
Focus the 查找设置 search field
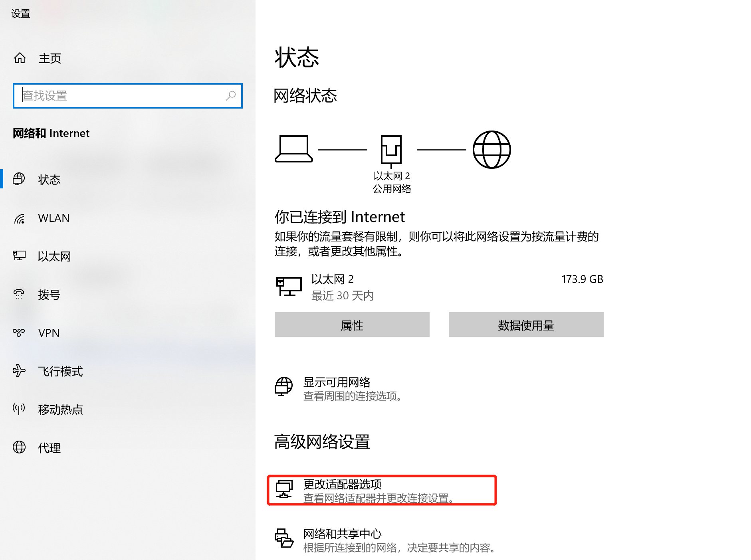127,96
